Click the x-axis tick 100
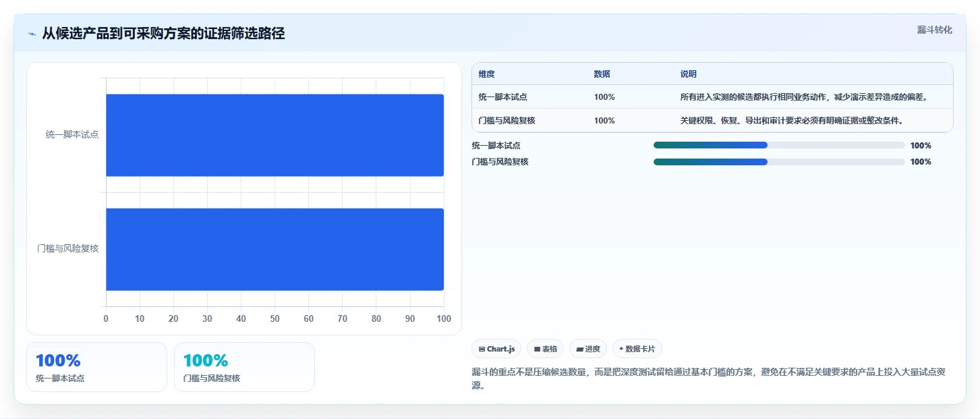 click(444, 318)
